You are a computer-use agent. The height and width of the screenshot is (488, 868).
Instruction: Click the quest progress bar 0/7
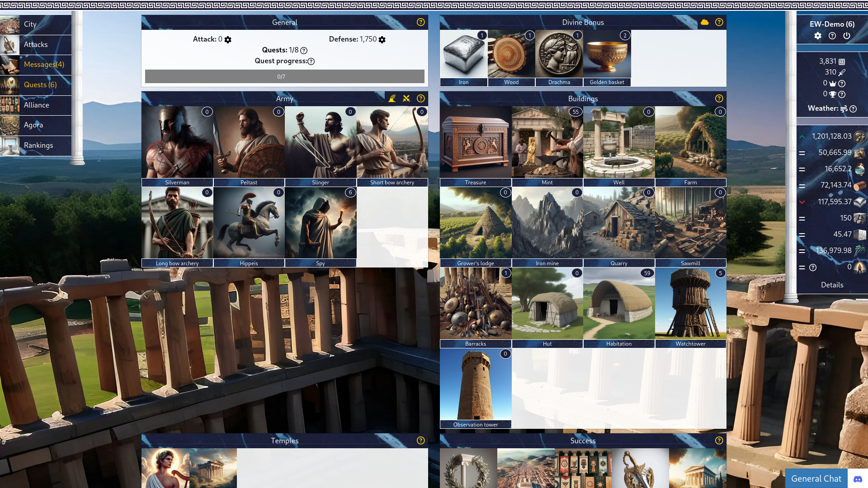coord(285,76)
